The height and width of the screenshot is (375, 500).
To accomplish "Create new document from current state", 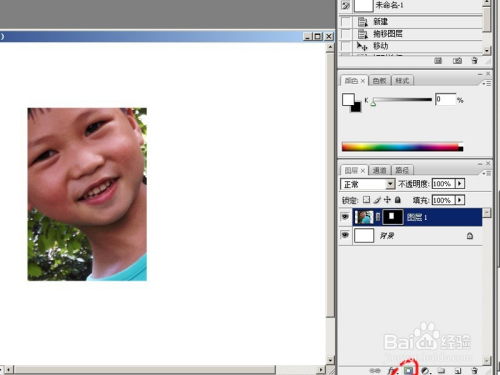I will [438, 61].
